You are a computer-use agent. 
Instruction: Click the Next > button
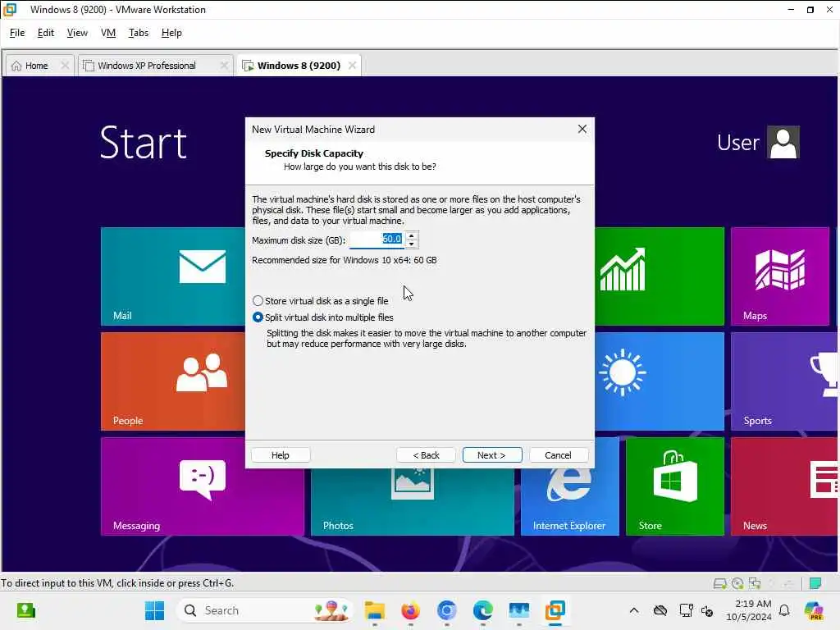point(492,454)
